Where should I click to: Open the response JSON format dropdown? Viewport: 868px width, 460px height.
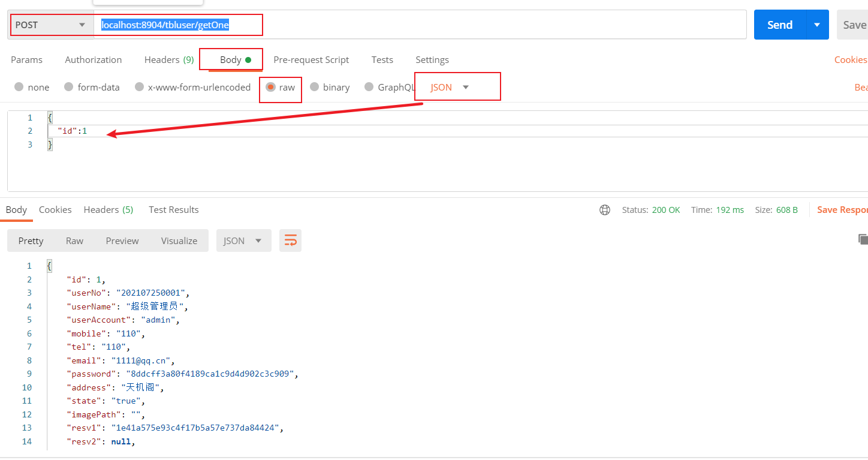[x=243, y=240]
